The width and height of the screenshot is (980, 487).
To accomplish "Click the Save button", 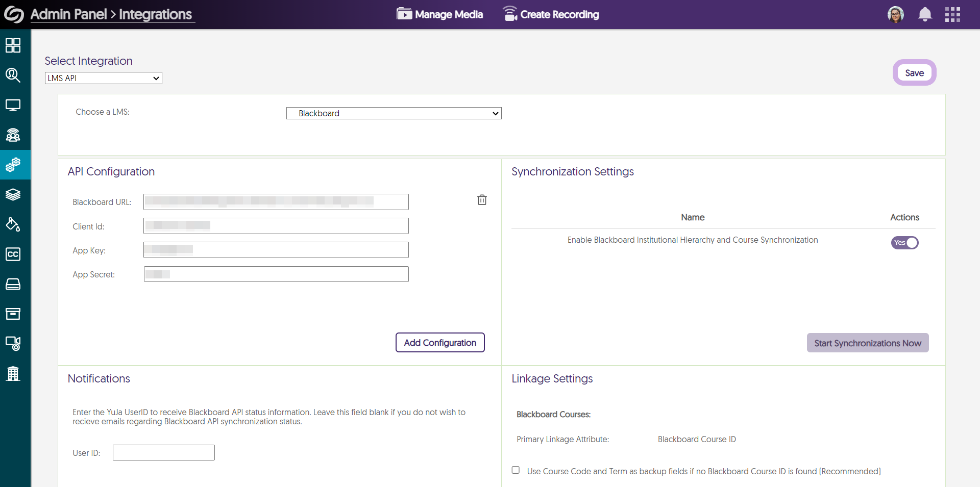I will (915, 73).
